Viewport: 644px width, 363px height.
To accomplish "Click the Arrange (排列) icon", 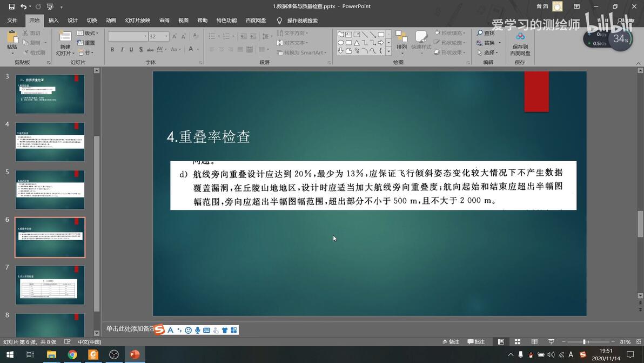I will [x=401, y=40].
